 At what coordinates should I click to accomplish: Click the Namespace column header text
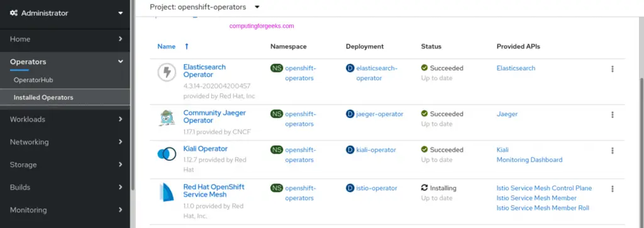pos(288,46)
